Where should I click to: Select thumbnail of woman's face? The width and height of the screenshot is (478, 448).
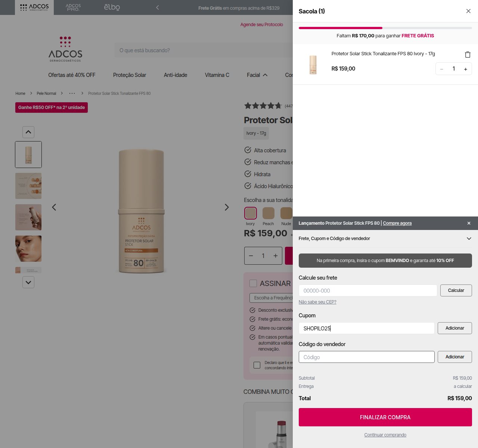click(x=28, y=249)
